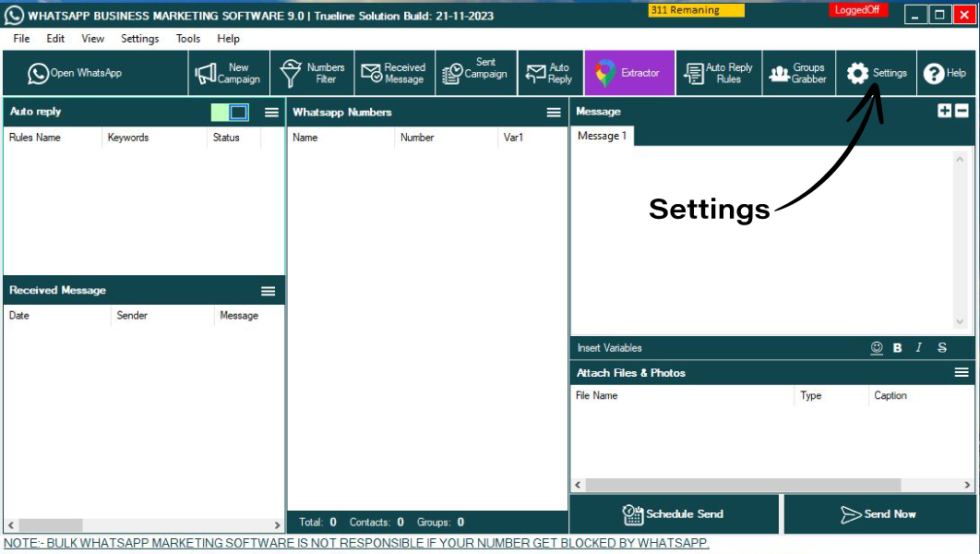Click the Type column header

[831, 396]
